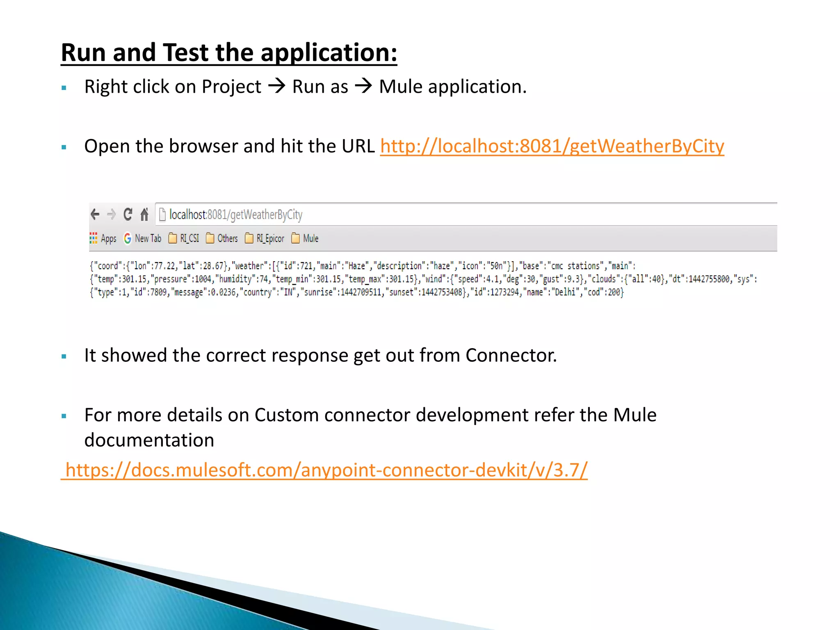
Task: Click the localhost:8081/getWeatherByCity address field
Action: (x=466, y=214)
